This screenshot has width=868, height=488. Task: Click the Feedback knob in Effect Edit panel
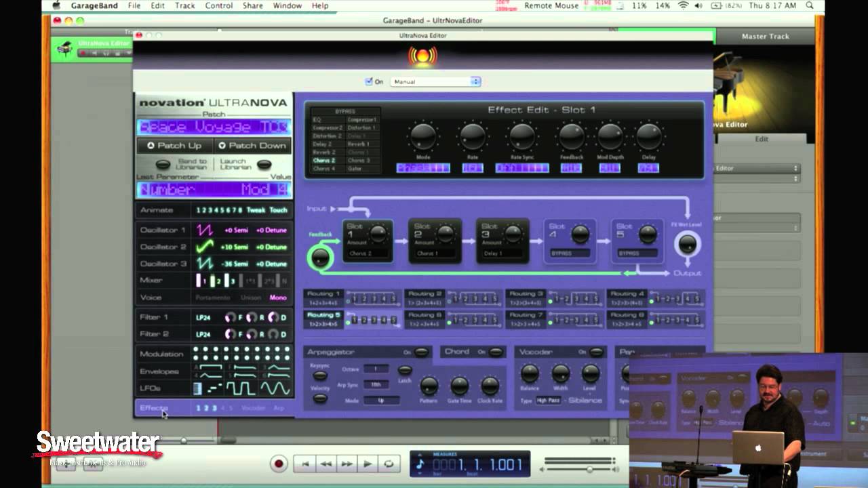pyautogui.click(x=572, y=137)
